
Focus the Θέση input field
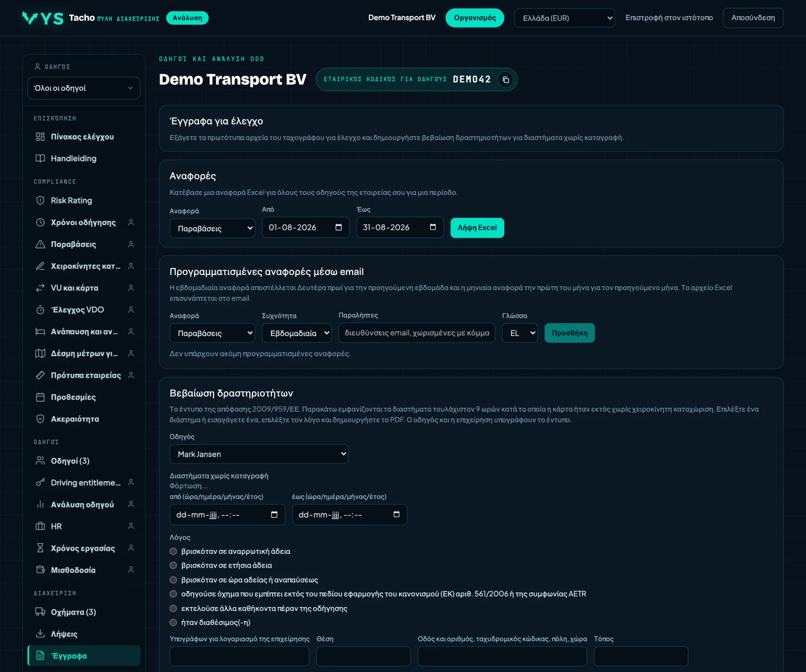click(363, 656)
